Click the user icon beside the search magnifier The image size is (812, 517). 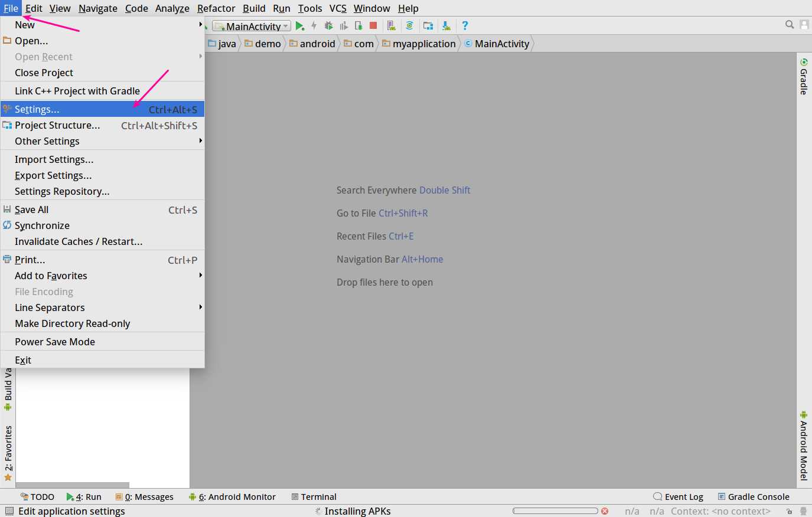(804, 25)
